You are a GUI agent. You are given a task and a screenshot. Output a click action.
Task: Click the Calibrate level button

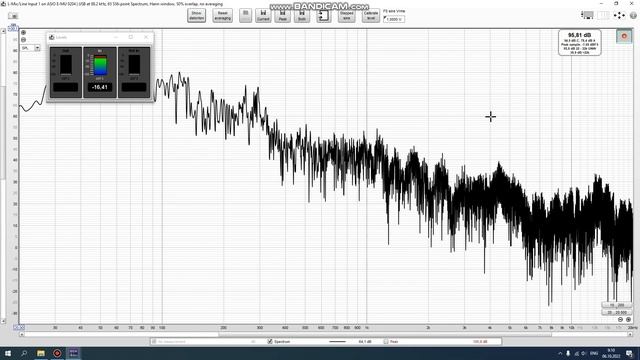[371, 16]
